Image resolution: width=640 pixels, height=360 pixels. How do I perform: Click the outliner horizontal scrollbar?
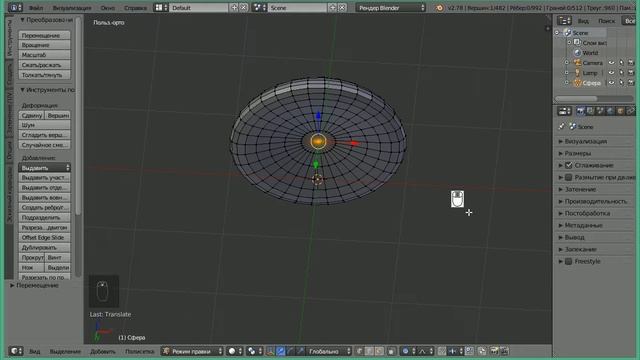coord(576,98)
